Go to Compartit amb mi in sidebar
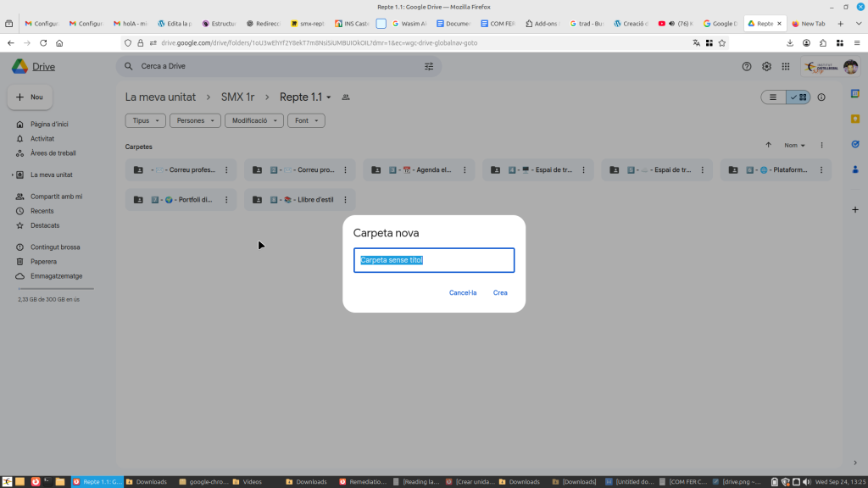The image size is (868, 488). pos(56,197)
